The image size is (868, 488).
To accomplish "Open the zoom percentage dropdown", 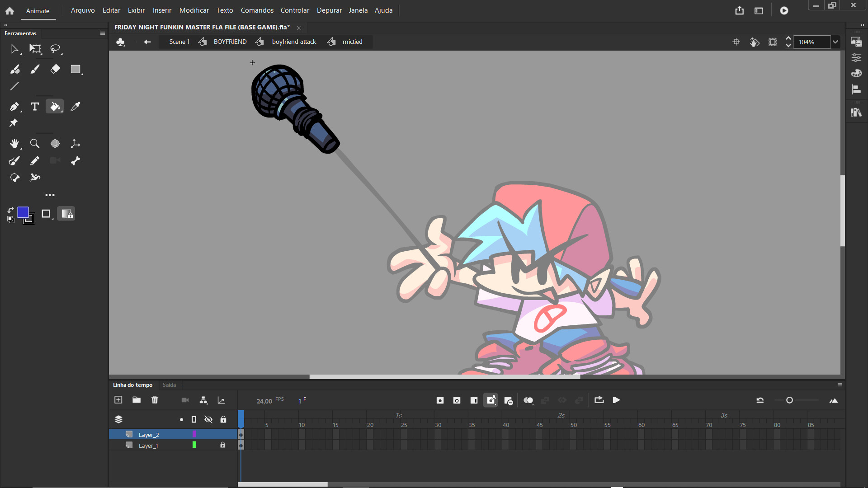I will (835, 42).
